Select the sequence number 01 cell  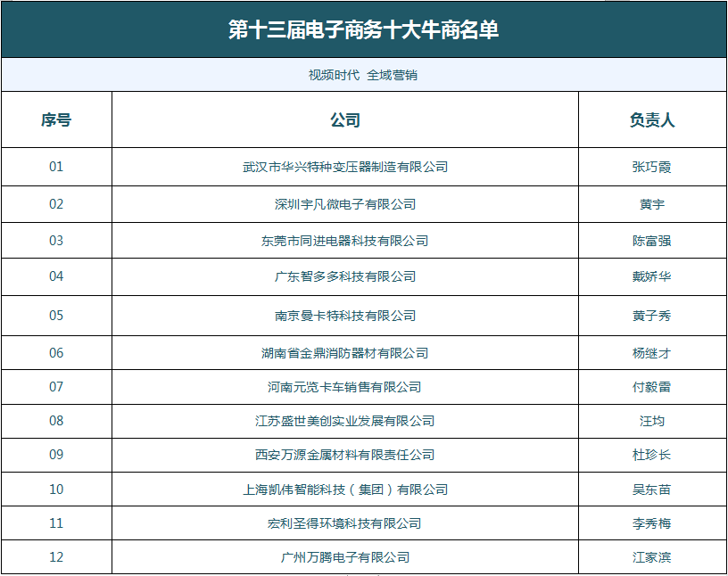tap(56, 167)
